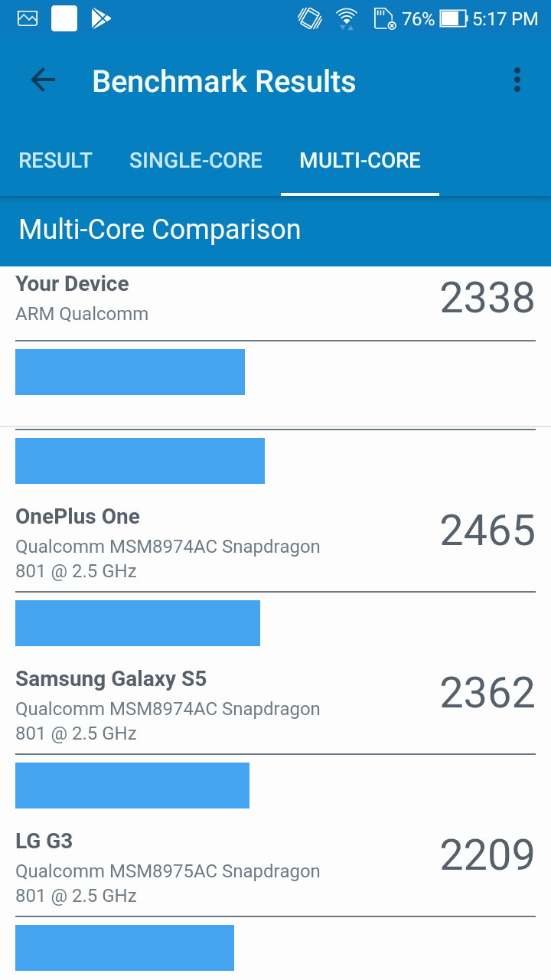
Task: Tap the Samsung Galaxy S5 entry
Action: (x=275, y=705)
